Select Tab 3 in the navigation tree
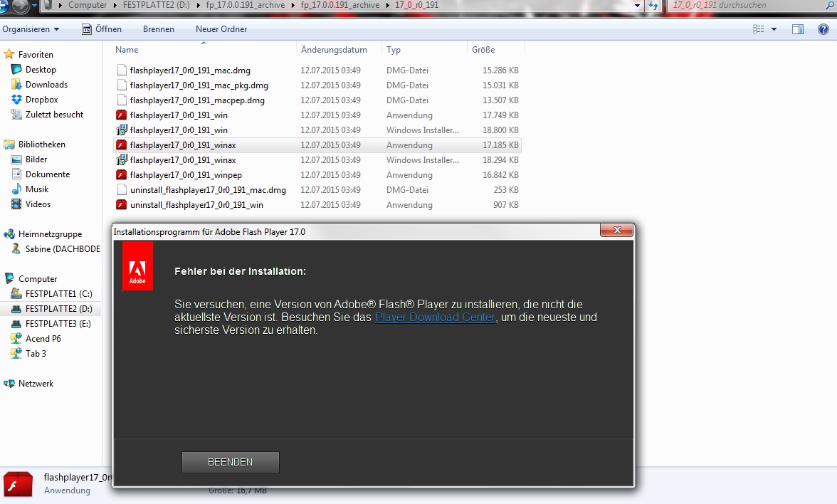Image resolution: width=837 pixels, height=504 pixels. [x=36, y=353]
